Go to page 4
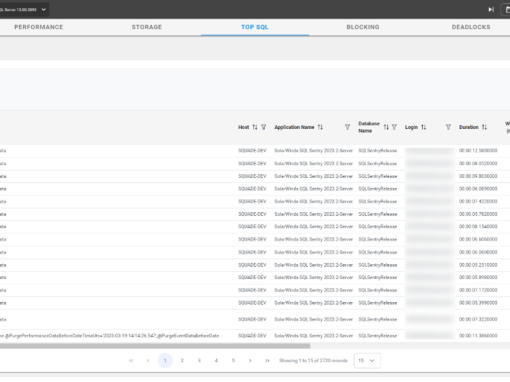The image size is (510, 382). click(x=216, y=360)
